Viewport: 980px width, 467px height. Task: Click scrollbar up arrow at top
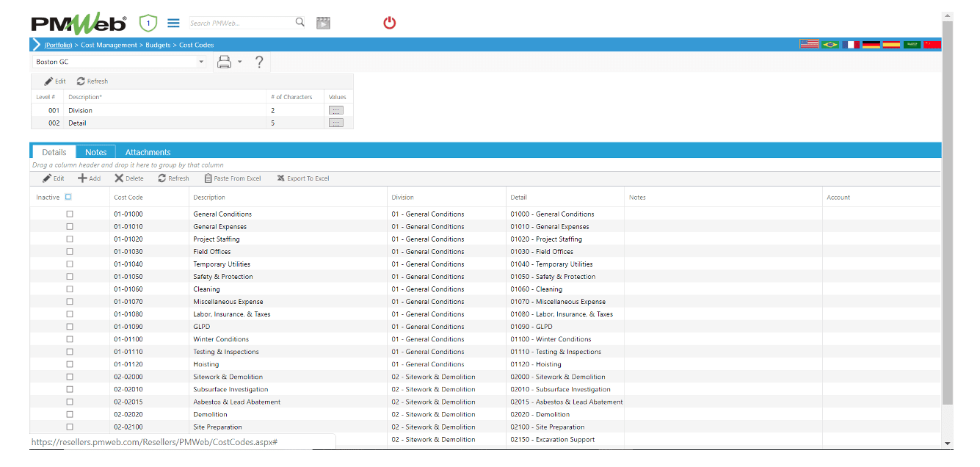[x=947, y=15]
